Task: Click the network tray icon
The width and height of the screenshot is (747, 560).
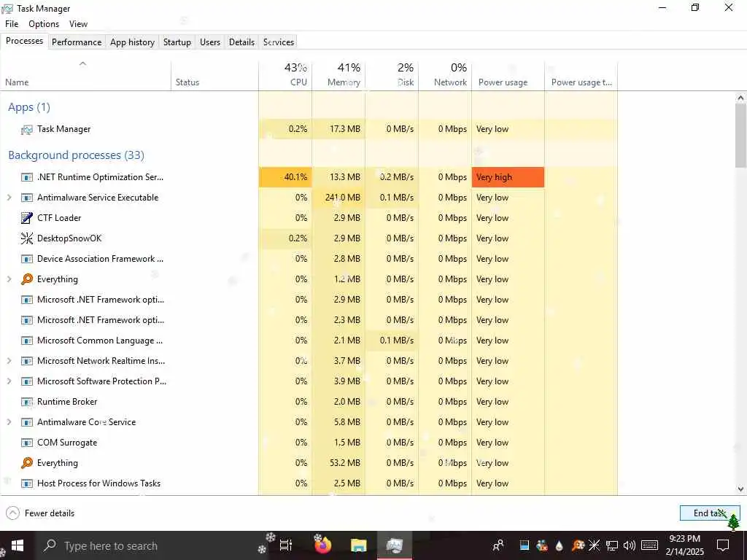Action: [612, 545]
